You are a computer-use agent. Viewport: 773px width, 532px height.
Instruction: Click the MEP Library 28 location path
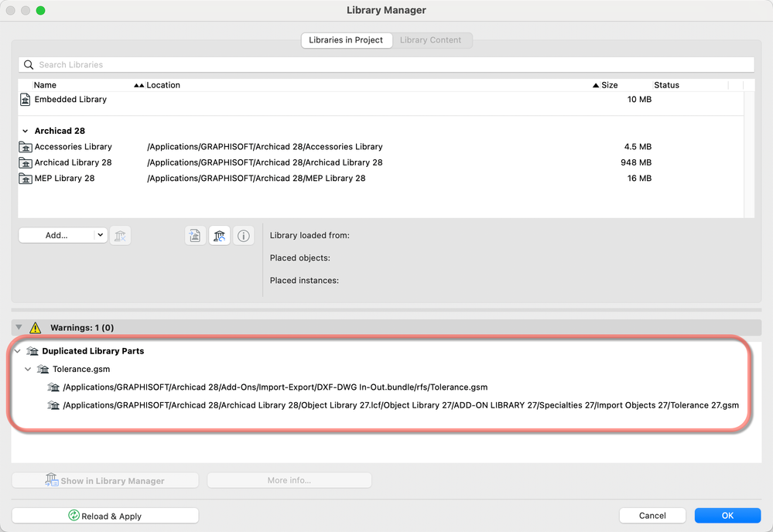coord(256,179)
